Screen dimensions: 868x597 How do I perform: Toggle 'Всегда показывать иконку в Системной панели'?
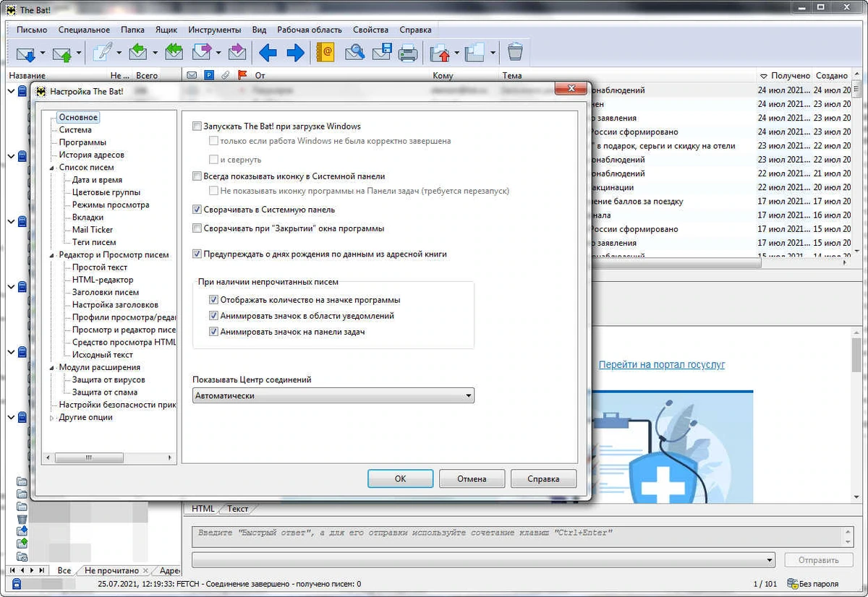pyautogui.click(x=197, y=176)
